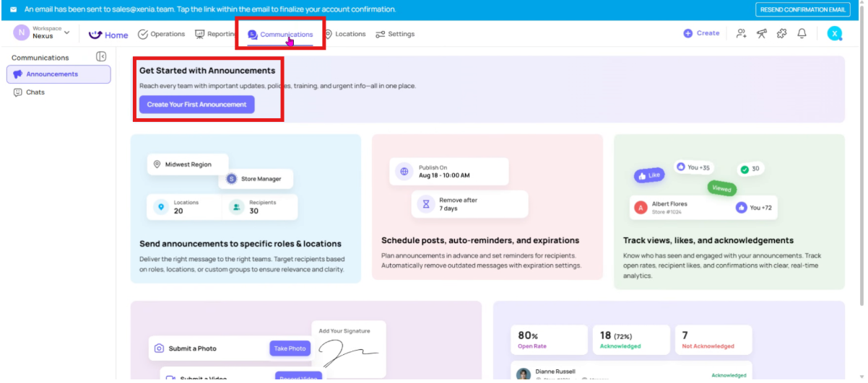868x383 pixels.
Task: Go to the Reporting tab
Action: pos(217,34)
